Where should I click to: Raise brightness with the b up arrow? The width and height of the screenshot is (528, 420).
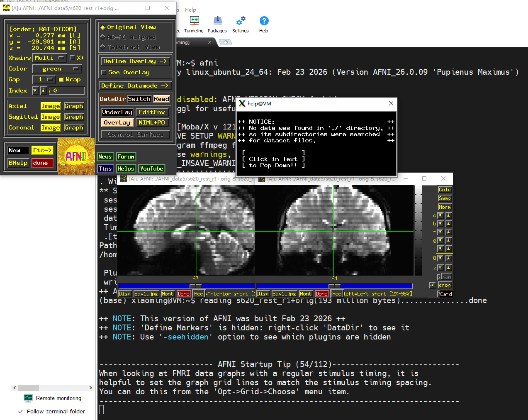(448, 224)
